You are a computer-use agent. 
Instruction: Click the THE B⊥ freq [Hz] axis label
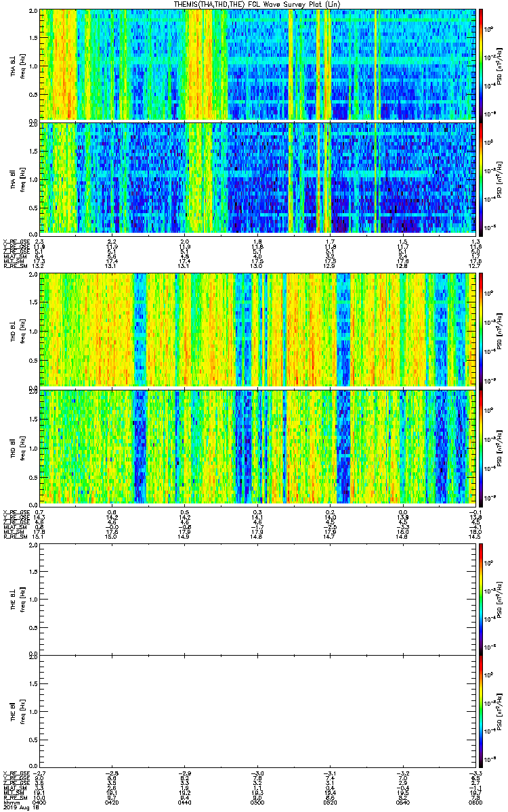[22, 599]
